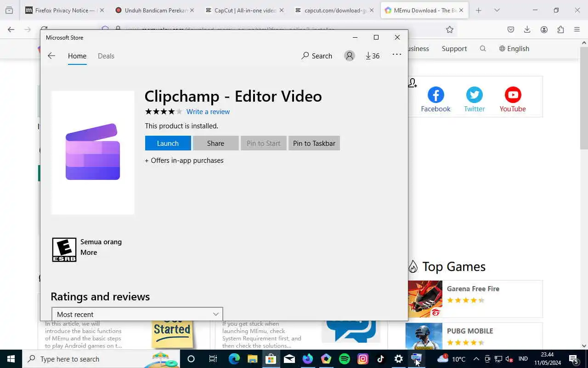Click the ESRB Everyone rating badge

click(64, 250)
